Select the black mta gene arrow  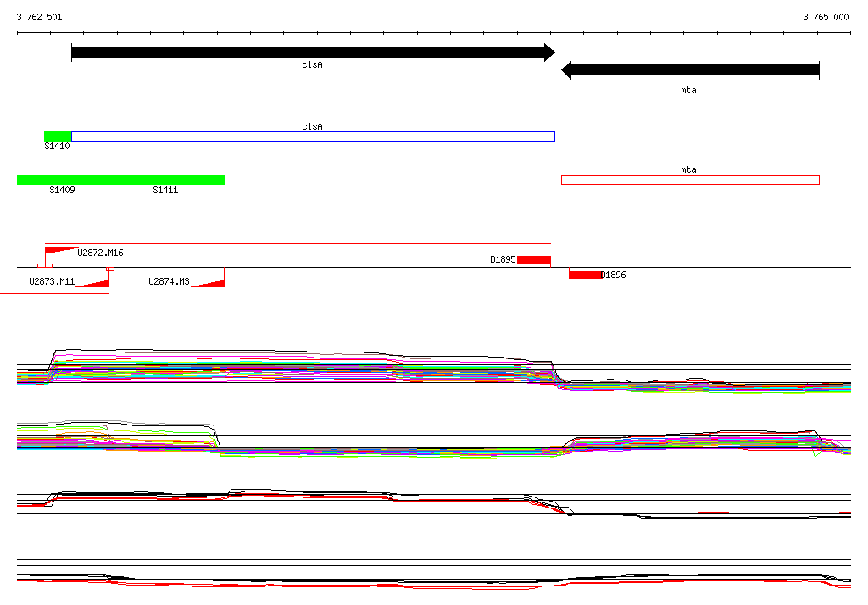click(690, 70)
